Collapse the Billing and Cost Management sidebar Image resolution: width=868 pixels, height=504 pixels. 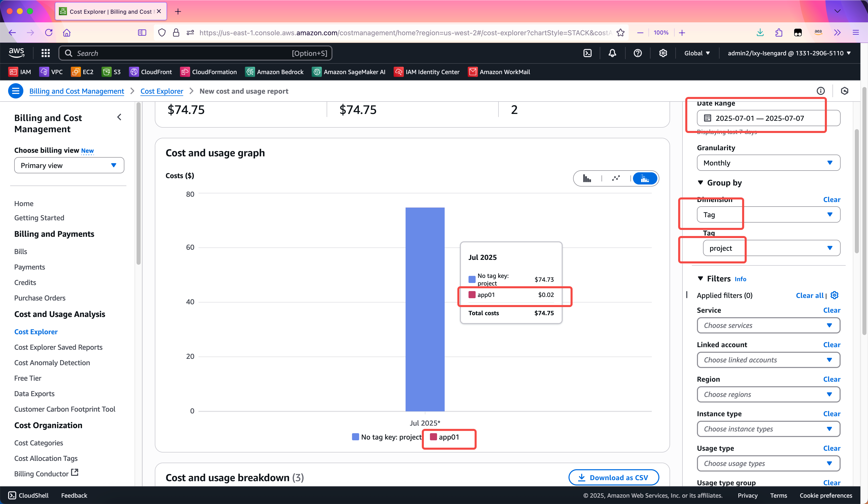coord(119,117)
